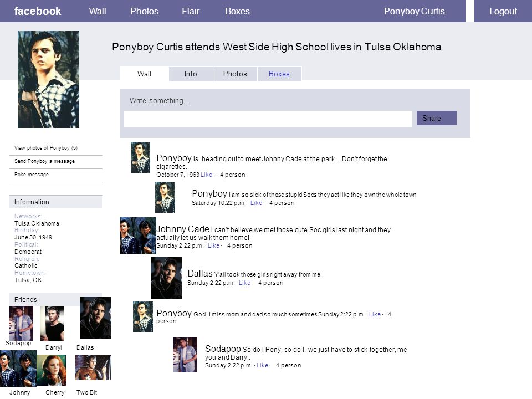Like the October 7, 1963 post
This screenshot has height=399, width=532.
pyautogui.click(x=206, y=175)
